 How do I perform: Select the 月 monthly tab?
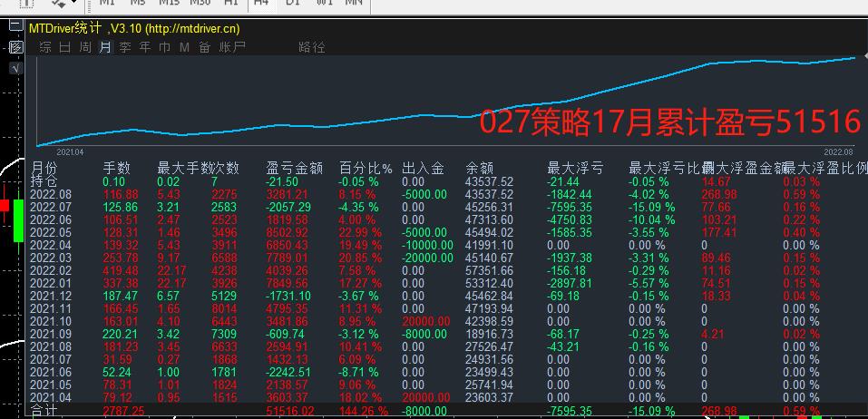click(105, 47)
